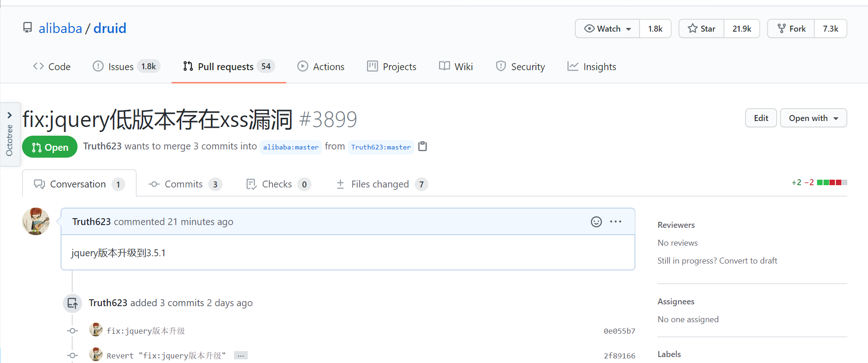Click the Fork icon

point(781,28)
